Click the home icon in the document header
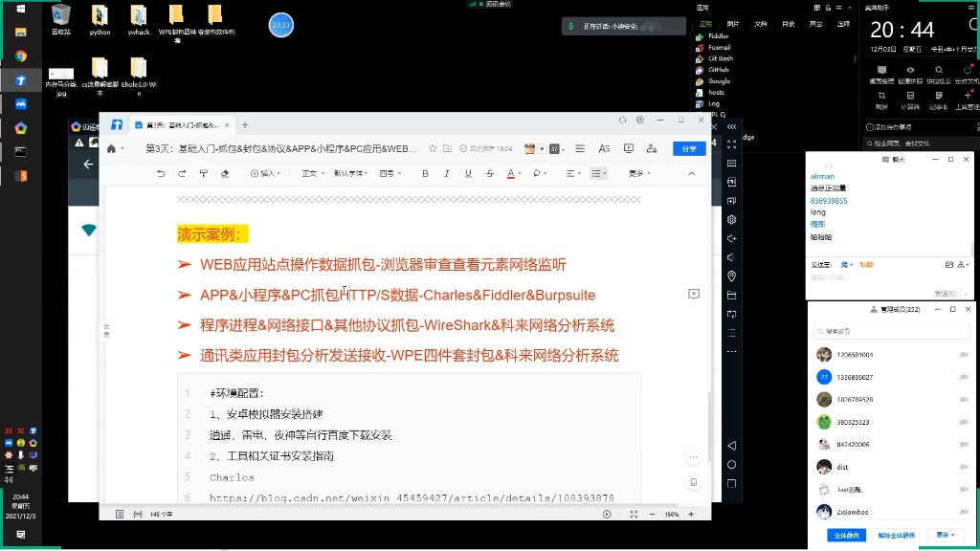This screenshot has height=551, width=980. (111, 148)
